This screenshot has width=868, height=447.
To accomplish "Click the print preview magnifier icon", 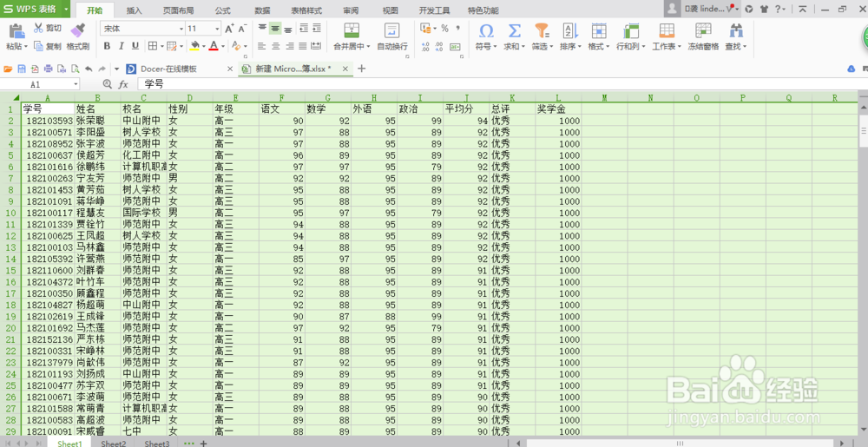I will pyautogui.click(x=75, y=69).
